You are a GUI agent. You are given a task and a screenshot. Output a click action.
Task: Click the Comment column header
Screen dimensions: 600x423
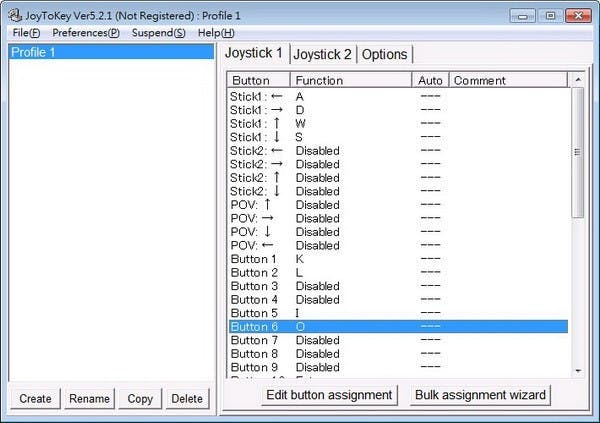click(508, 80)
